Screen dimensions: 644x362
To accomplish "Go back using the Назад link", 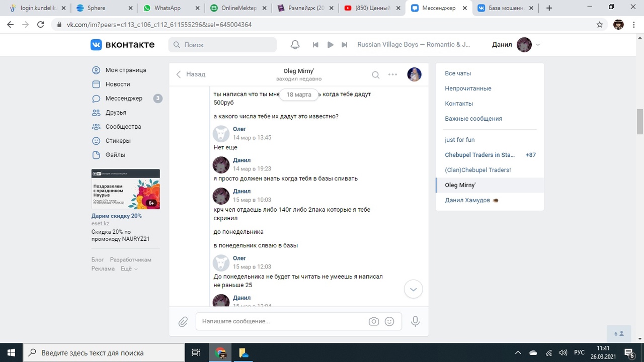I will pos(191,74).
